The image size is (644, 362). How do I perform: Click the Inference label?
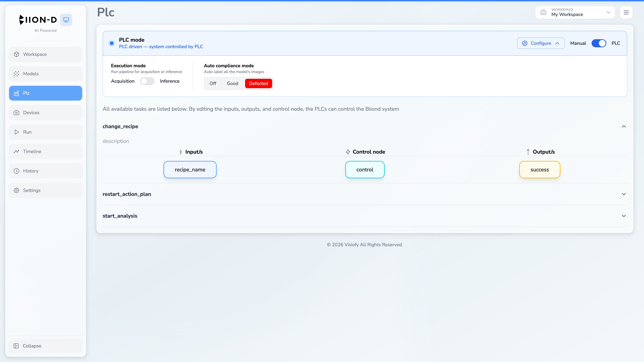170,81
